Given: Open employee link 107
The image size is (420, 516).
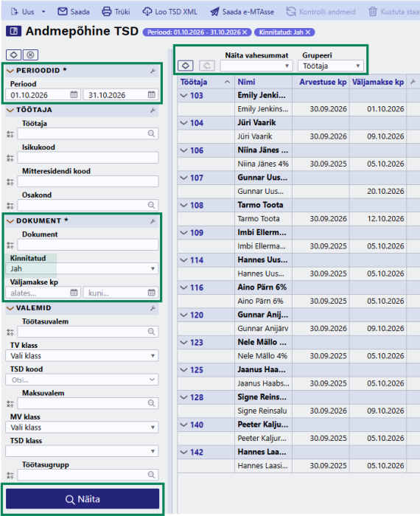Looking at the screenshot, I should coord(197,178).
